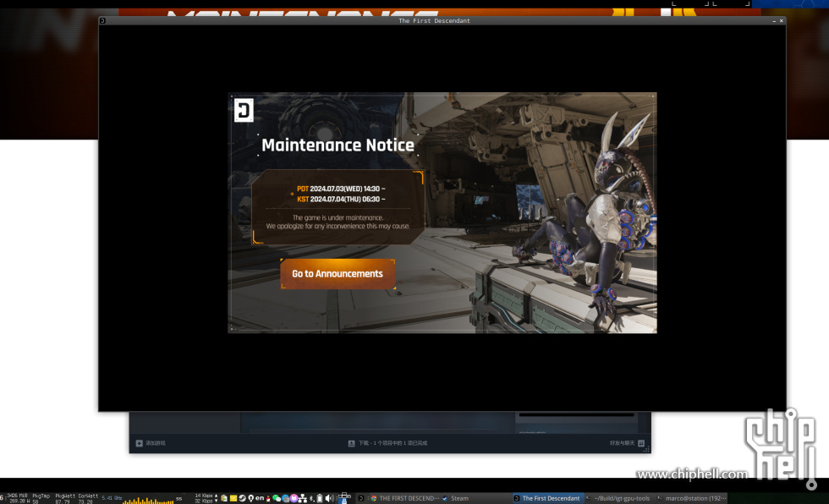Click the network connection tray icon
The width and height of the screenshot is (829, 504).
(303, 498)
